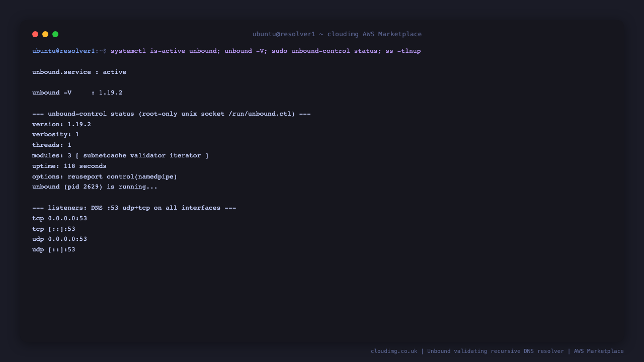This screenshot has height=362, width=644.
Task: Click the 'ss -tlnup' command text
Action: [403, 51]
